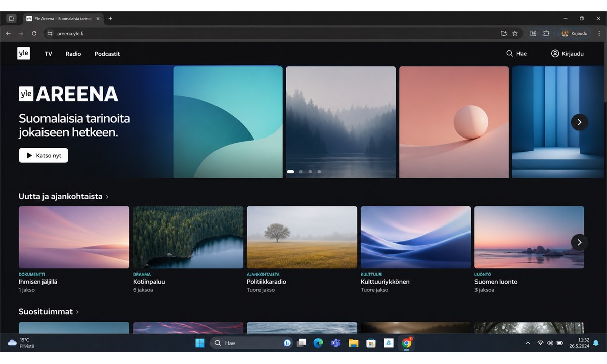This screenshot has width=607, height=364.
Task: Open the Radio menu item
Action: pos(73,53)
